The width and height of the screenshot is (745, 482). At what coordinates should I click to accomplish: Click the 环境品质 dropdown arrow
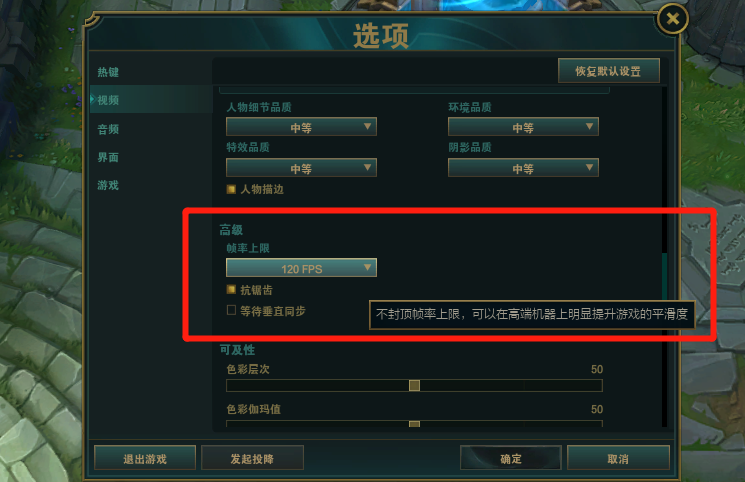[589, 126]
